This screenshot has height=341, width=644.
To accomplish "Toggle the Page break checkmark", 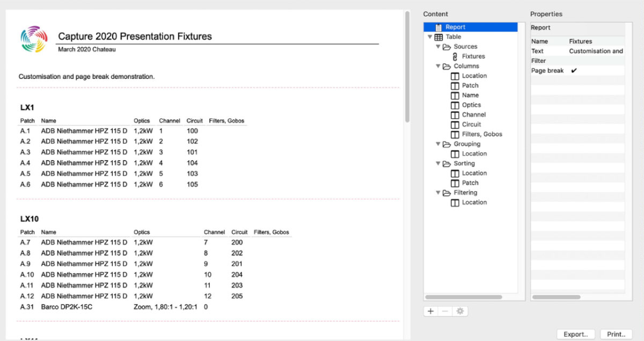I will tap(574, 71).
